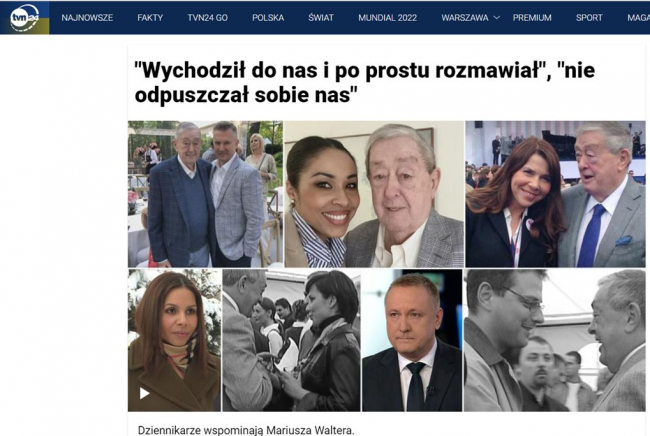The height and width of the screenshot is (436, 650).
Task: Open the studio photo of the man in a suit
Action: (x=412, y=340)
